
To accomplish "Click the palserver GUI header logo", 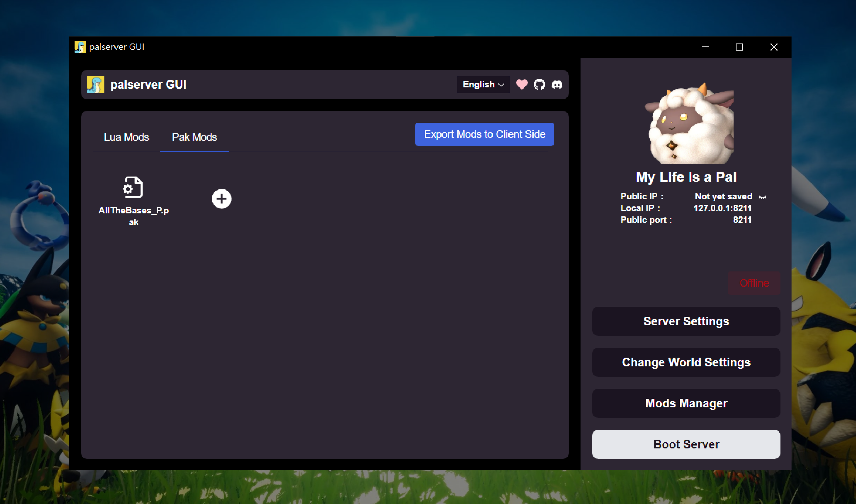I will (x=95, y=85).
